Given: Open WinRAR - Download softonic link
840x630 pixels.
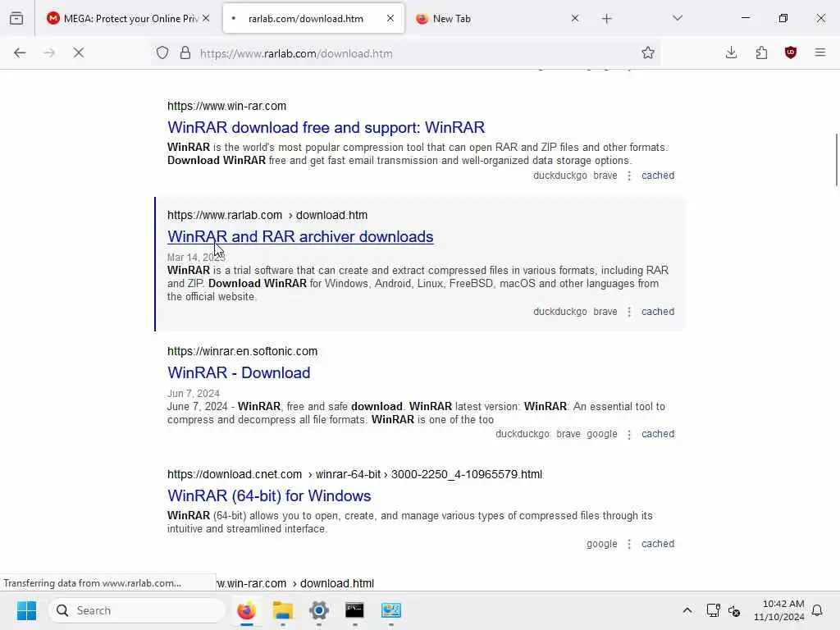Looking at the screenshot, I should pos(239,373).
